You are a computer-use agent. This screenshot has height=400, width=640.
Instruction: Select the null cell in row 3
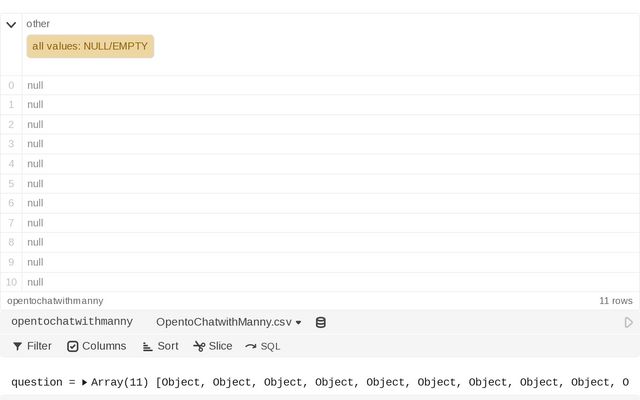pyautogui.click(x=35, y=144)
